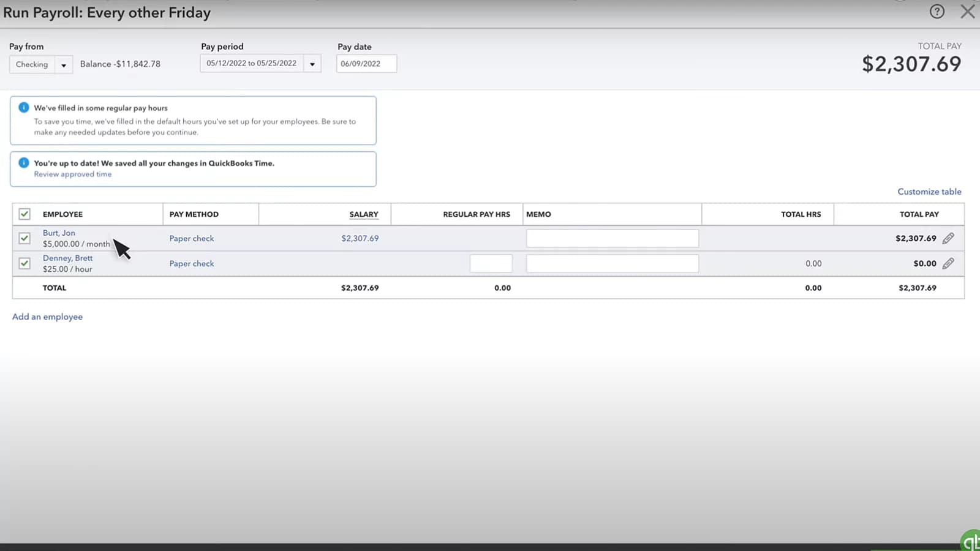Click the Balance -$11,842.78 text

click(120, 64)
